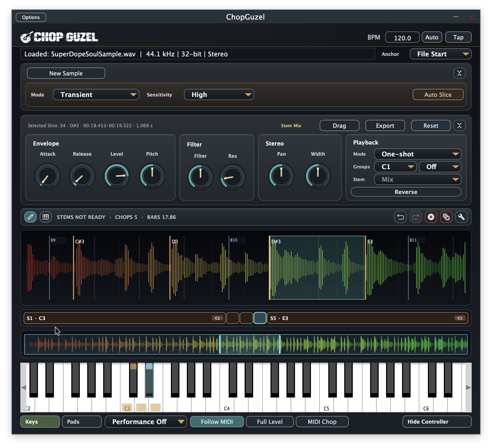Close the slice editor panel
Image resolution: width=492 pixels, height=448 pixels.
coord(459,125)
